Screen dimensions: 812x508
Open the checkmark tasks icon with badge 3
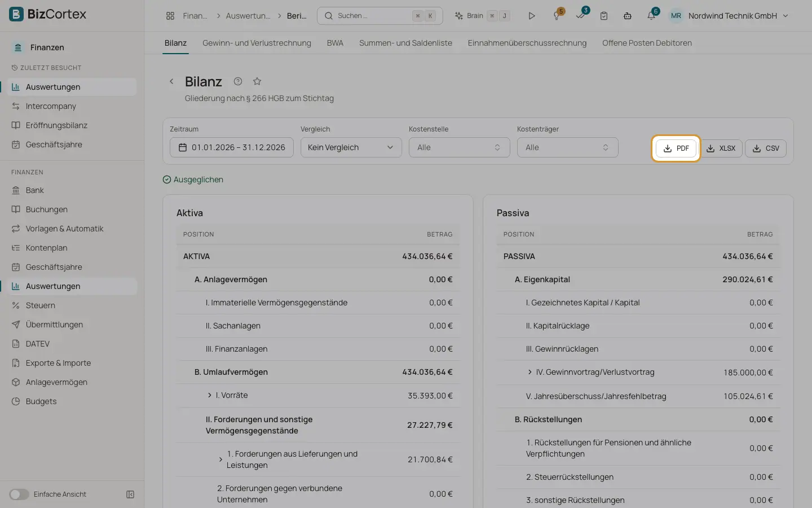coord(581,16)
